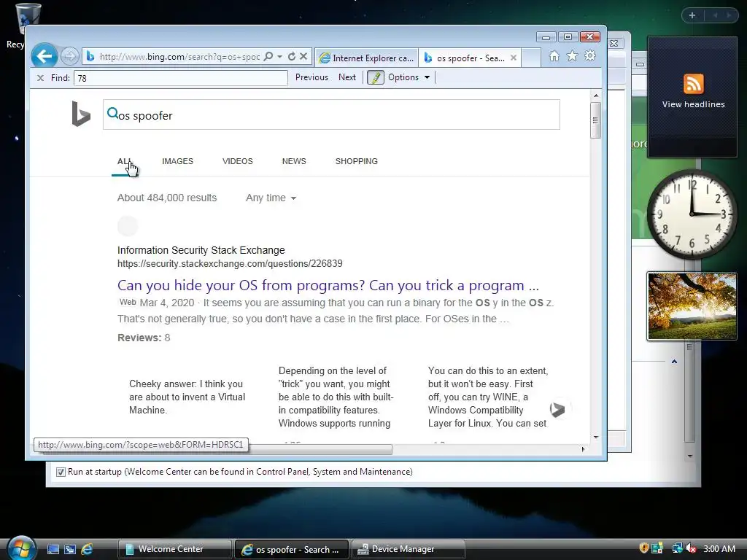747x560 pixels.
Task: Select the NEWS results tab
Action: [x=294, y=161]
